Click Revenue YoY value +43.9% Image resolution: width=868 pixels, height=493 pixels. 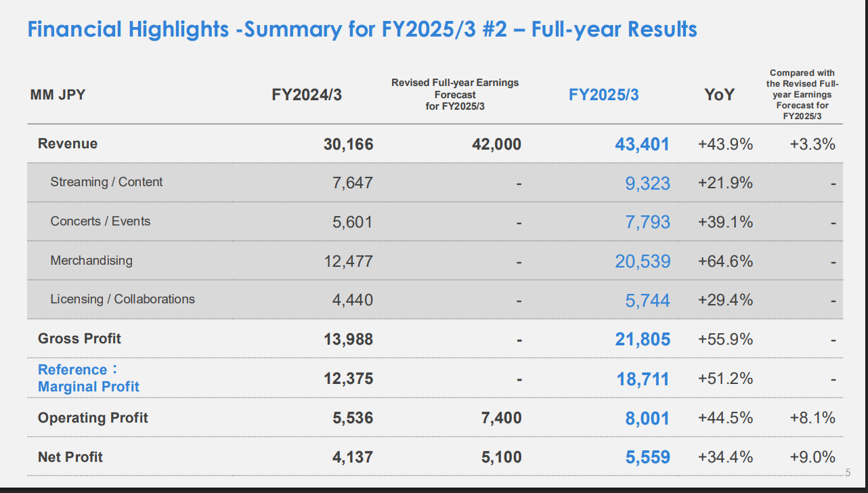[x=725, y=144]
